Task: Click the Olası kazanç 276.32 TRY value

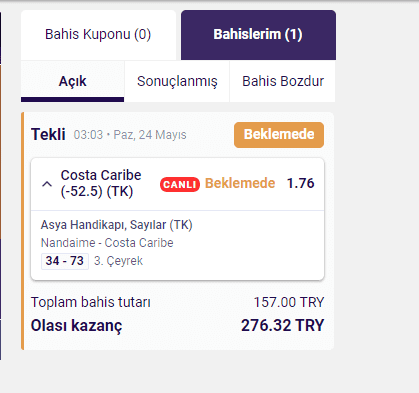Action: click(282, 325)
